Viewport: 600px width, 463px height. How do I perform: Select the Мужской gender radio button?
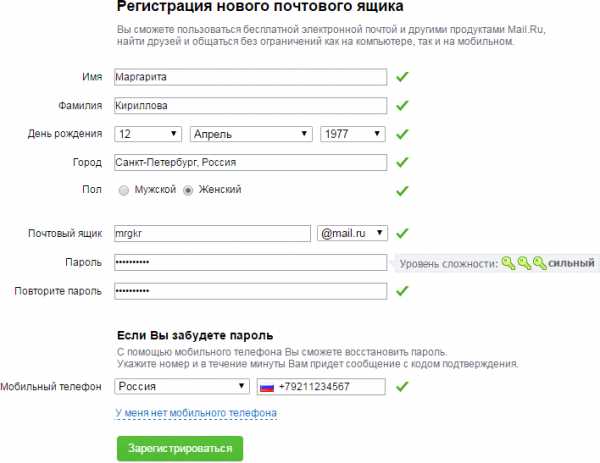pyautogui.click(x=124, y=190)
